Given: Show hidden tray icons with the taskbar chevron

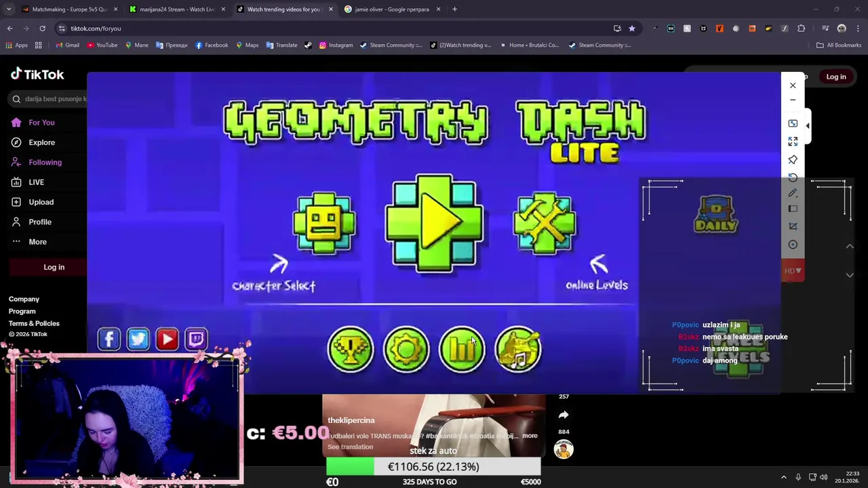Looking at the screenshot, I should click(784, 477).
